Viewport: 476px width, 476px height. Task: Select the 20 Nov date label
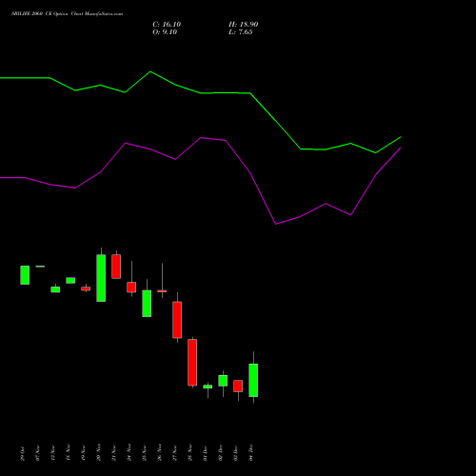pyautogui.click(x=98, y=453)
